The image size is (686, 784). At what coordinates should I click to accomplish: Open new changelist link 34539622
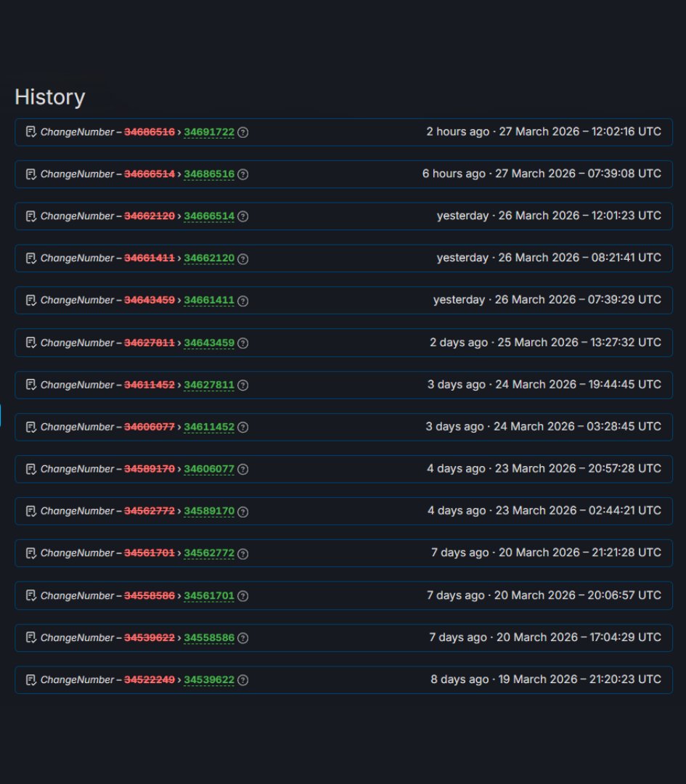coord(209,679)
